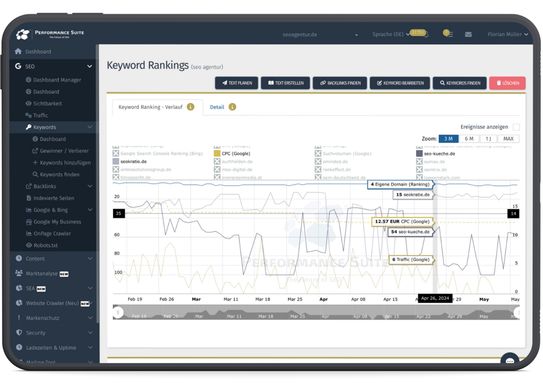
Task: Click the CPC (Google) yellow legend swatch
Action: 217,154
